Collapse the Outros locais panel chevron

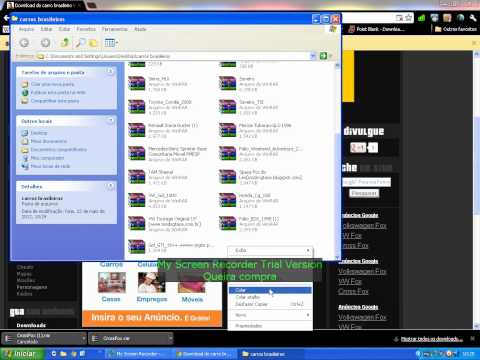(110, 120)
